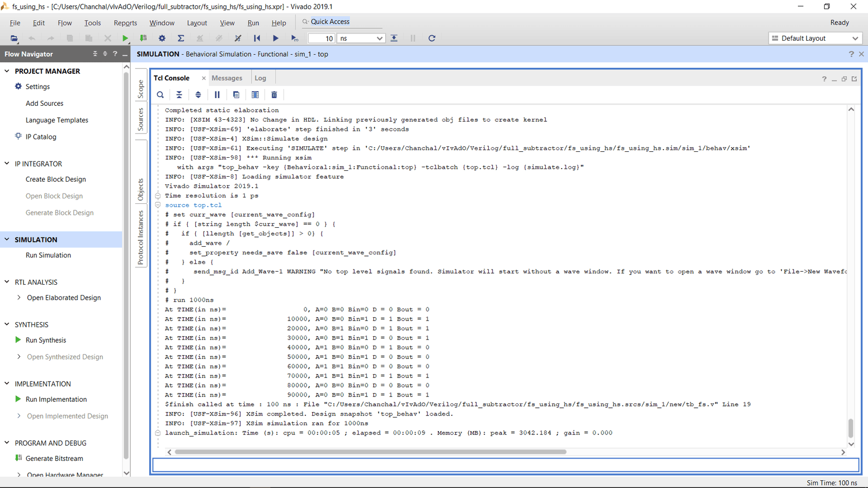Screen dimensions: 868x488
Task: Close the Tcl Console tab
Action: click(x=203, y=78)
